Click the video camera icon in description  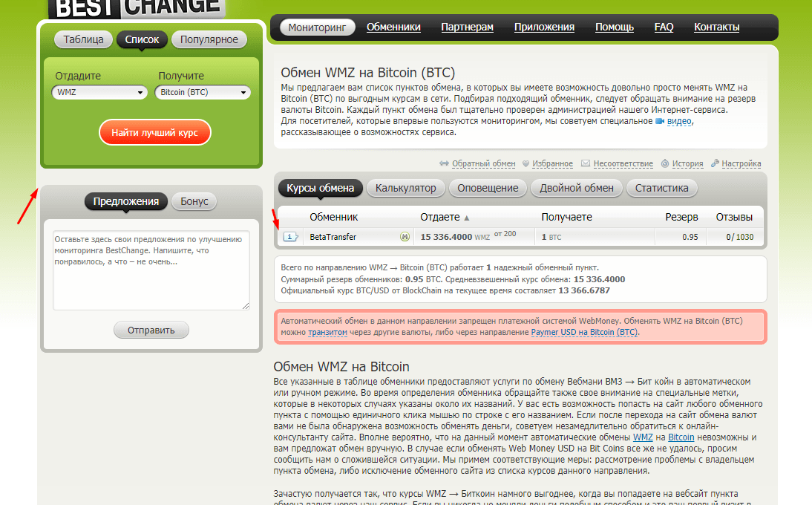[x=660, y=121]
